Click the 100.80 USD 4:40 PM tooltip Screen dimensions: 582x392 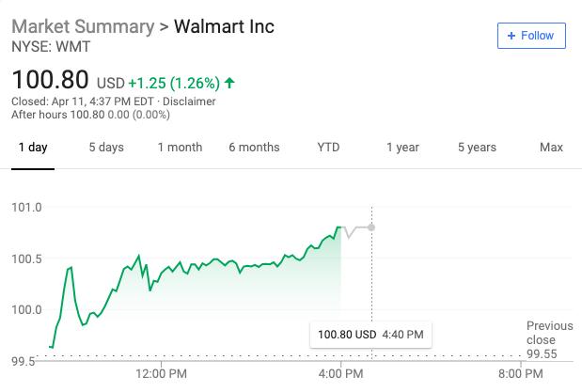370,335
